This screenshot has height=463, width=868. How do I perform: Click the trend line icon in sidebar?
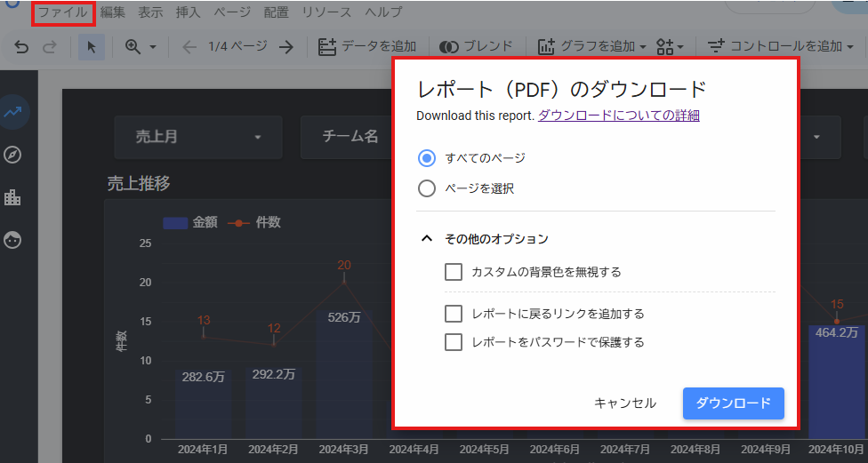click(x=12, y=112)
